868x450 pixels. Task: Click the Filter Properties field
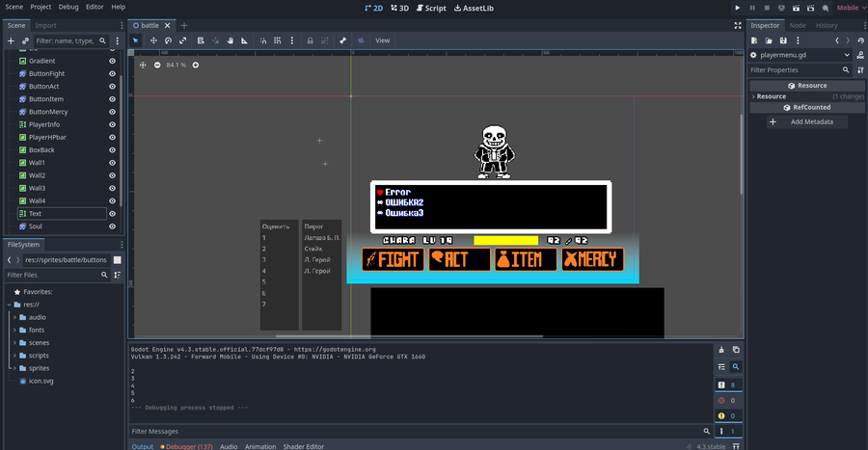(800, 70)
